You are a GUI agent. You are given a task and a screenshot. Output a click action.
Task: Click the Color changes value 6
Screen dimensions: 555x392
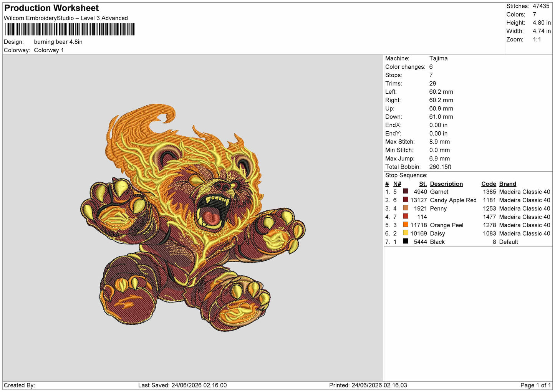click(431, 67)
